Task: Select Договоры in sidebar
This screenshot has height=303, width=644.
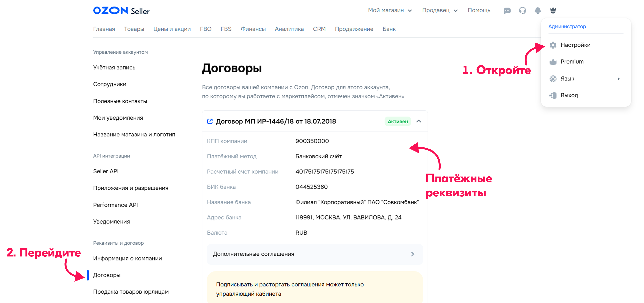Action: point(106,275)
